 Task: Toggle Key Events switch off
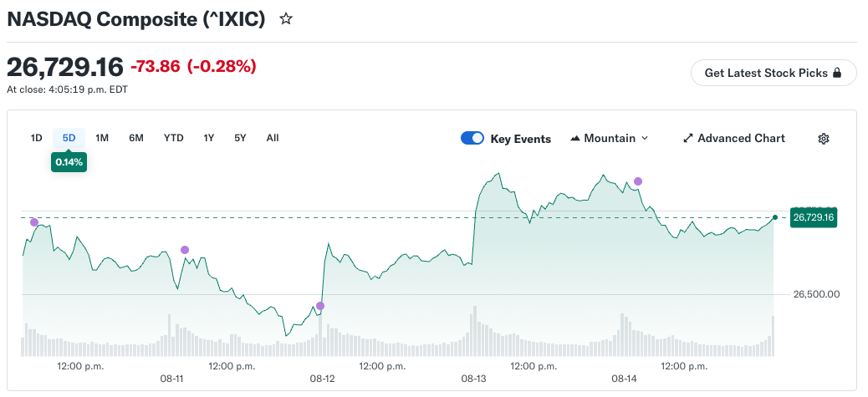pos(472,138)
